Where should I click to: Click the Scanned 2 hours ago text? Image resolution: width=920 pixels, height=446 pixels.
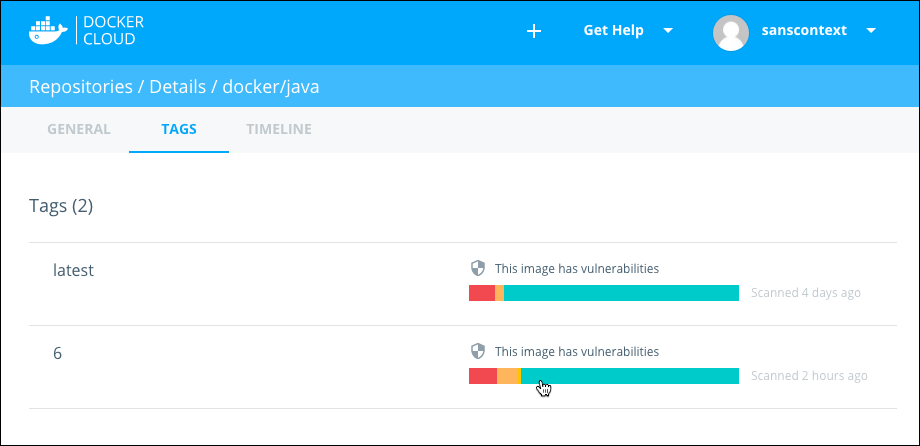(809, 376)
